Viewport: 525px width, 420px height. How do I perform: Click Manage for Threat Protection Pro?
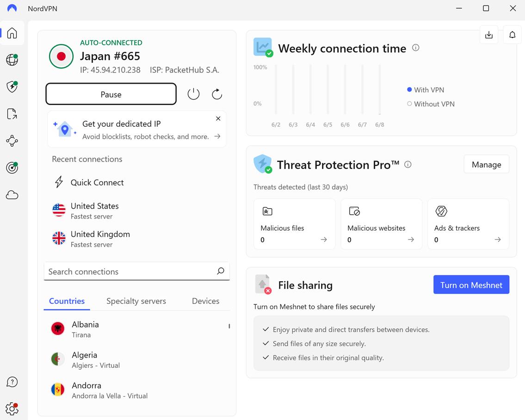486,165
